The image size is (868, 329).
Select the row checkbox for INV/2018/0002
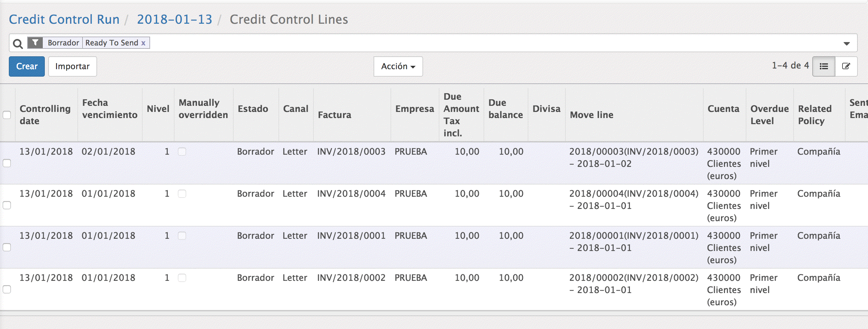point(7,290)
